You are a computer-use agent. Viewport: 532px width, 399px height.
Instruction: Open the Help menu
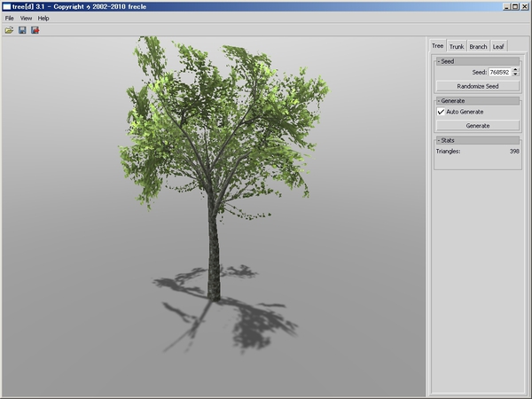[43, 19]
